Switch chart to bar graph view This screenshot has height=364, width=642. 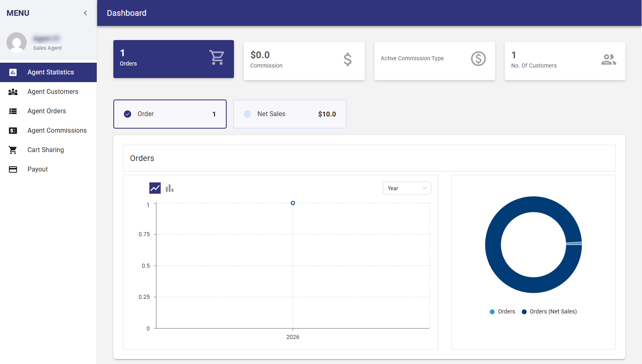pos(170,188)
